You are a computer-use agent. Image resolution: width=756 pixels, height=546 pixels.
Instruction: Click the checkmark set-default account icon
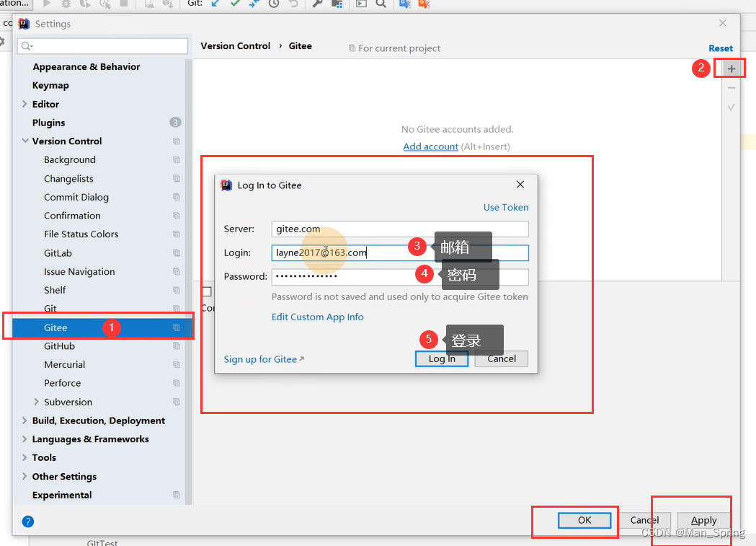(731, 107)
